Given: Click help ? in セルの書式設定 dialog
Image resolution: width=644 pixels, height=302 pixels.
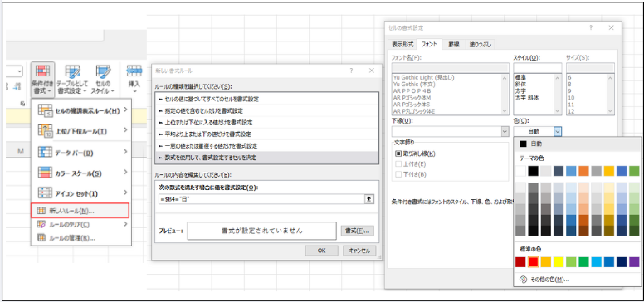Looking at the screenshot, I should click(591, 28).
